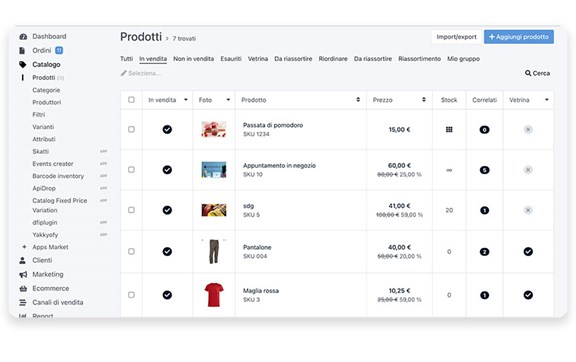Viewport: 576px width, 362px height.
Task: Click the magnifier Cerca icon
Action: click(x=528, y=73)
